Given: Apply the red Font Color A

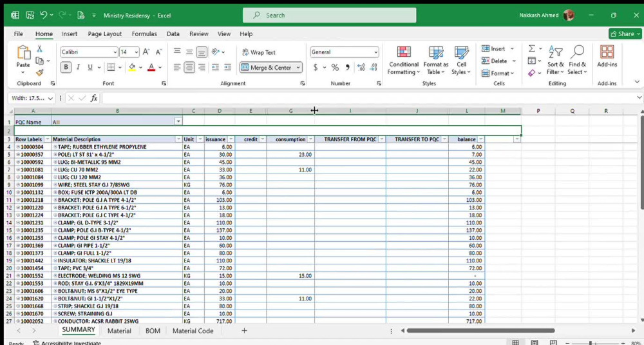Looking at the screenshot, I should [x=151, y=68].
